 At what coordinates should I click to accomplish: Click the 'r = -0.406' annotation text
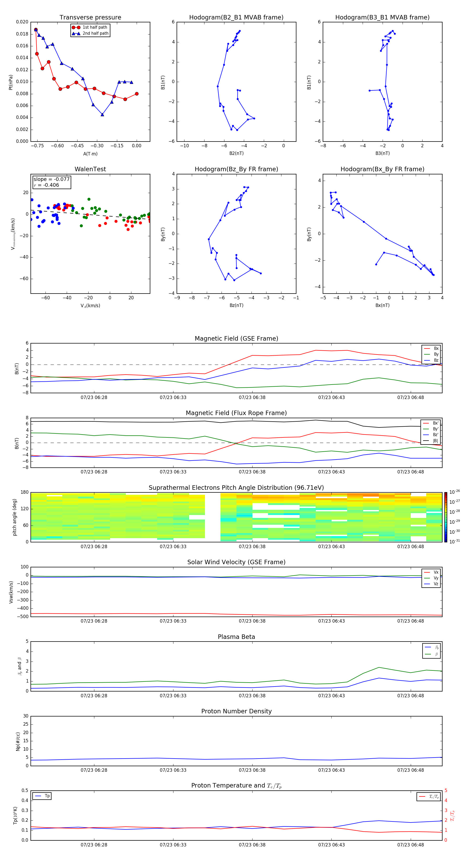tap(47, 185)
